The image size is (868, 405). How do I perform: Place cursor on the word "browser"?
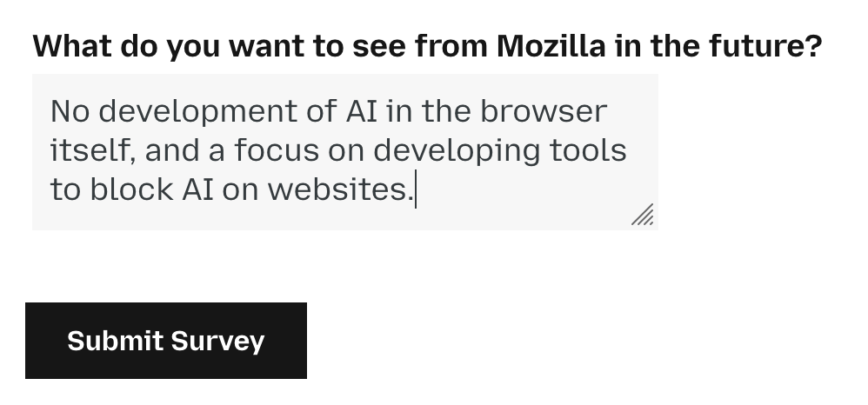(544, 112)
